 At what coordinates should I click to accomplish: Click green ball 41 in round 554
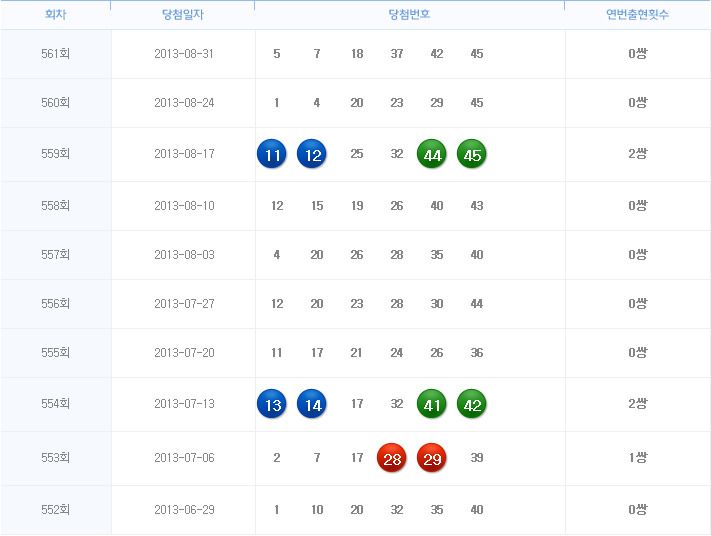click(x=432, y=404)
